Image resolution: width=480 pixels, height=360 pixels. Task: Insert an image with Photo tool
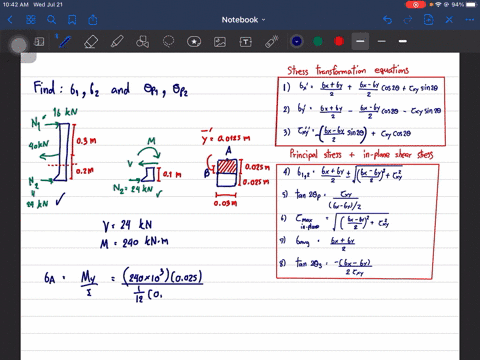tap(220, 42)
